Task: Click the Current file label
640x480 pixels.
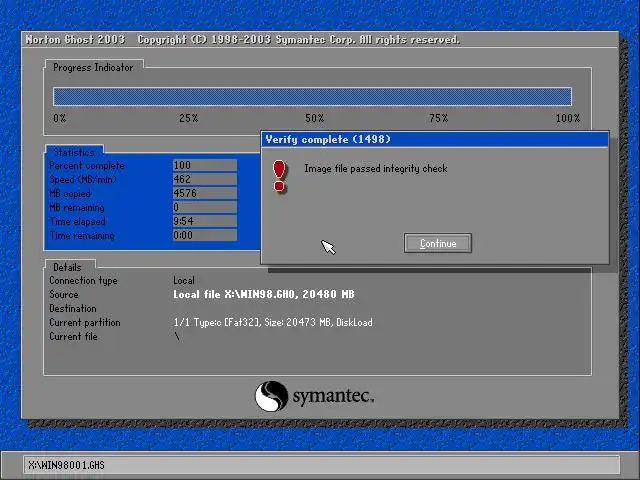Action: coord(73,337)
